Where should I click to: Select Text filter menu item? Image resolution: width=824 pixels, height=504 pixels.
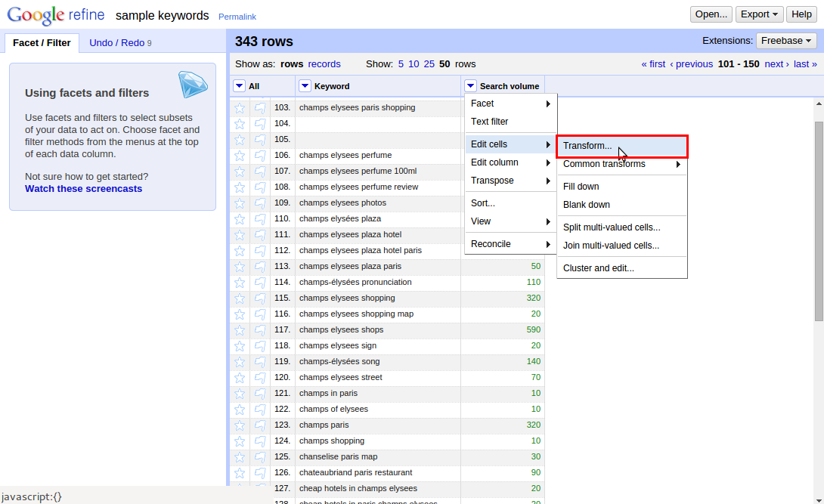coord(510,122)
